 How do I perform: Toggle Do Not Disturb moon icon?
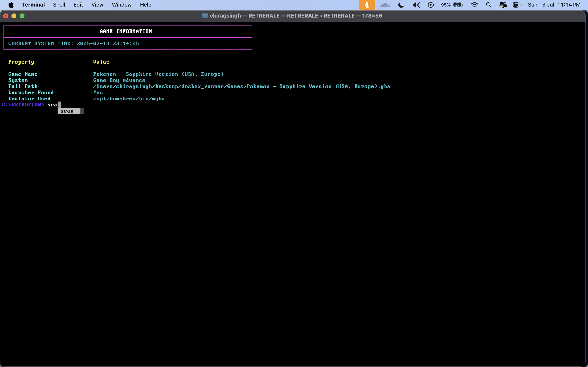pos(401,5)
